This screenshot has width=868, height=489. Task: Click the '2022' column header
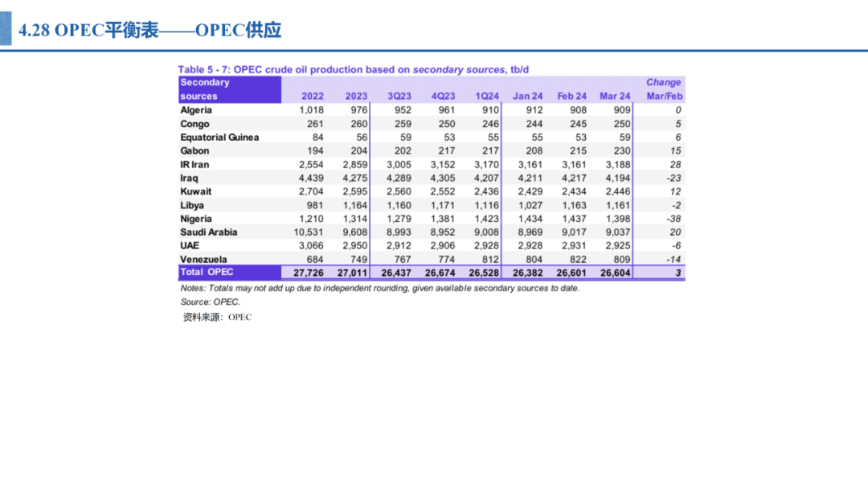point(312,97)
